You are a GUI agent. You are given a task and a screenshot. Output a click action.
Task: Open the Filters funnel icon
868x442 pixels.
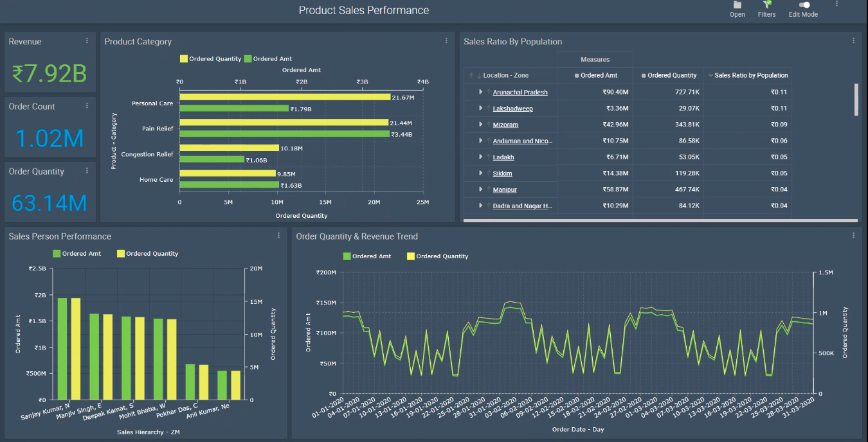(767, 4)
